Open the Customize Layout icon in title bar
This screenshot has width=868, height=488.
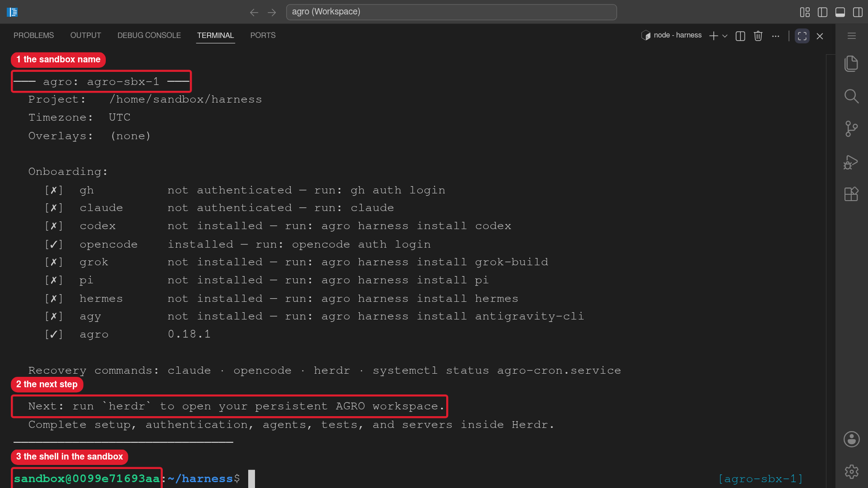click(x=805, y=12)
